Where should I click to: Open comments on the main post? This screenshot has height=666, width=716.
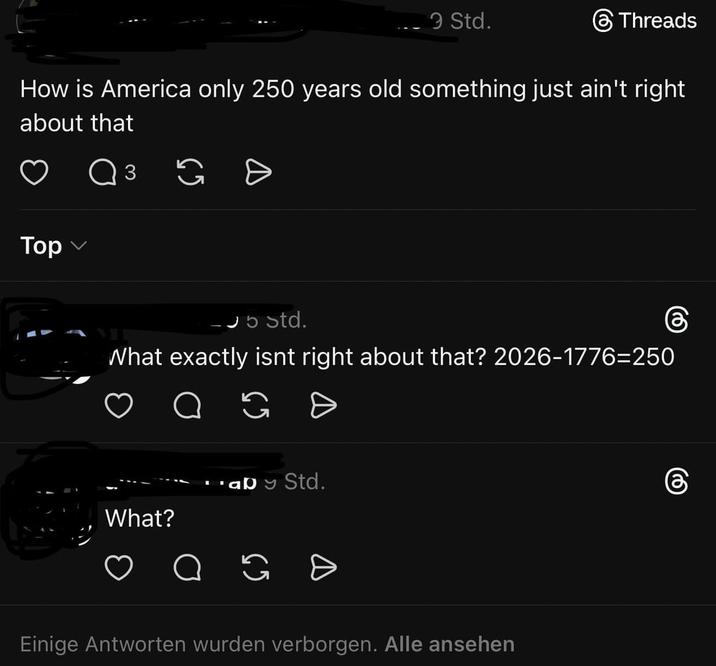102,173
